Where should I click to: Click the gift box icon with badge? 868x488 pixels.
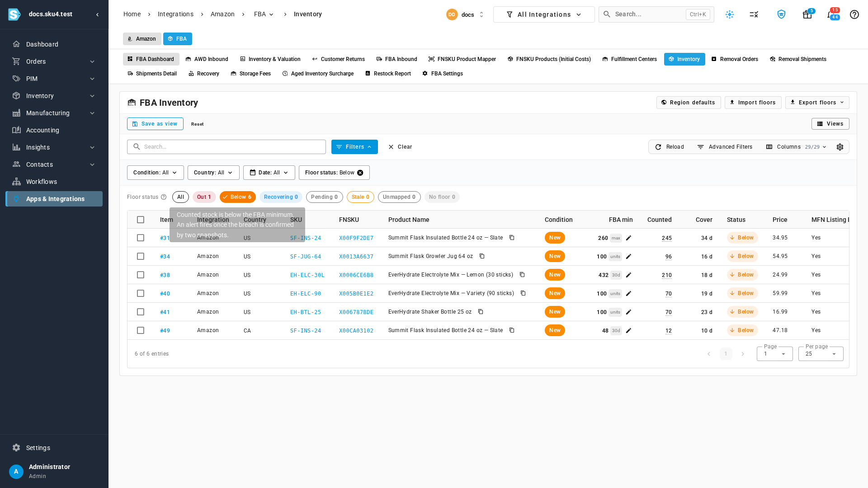(x=807, y=14)
